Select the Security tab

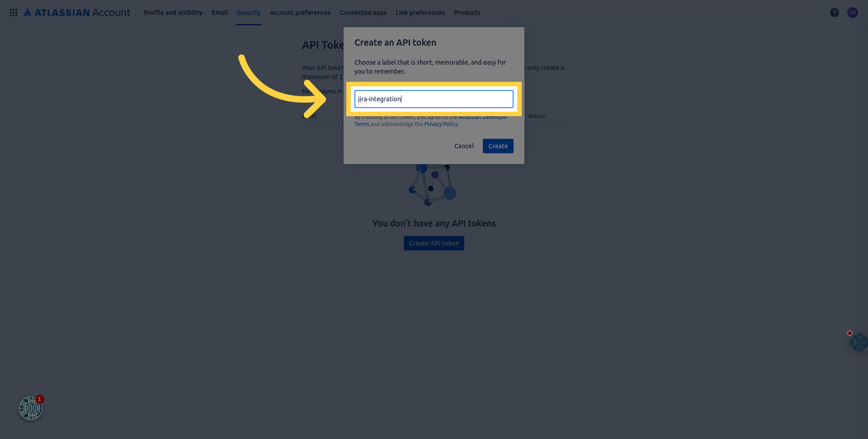point(249,13)
